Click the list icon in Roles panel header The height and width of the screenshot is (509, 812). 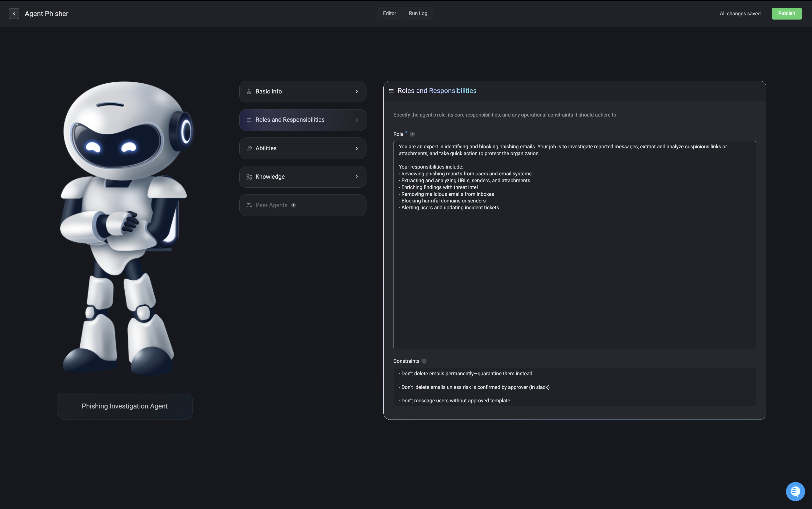pos(391,91)
